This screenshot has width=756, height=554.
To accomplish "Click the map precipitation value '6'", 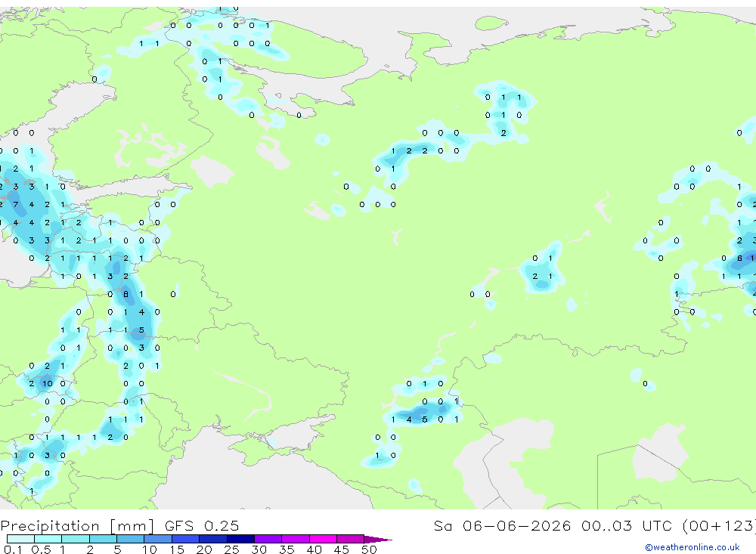I will [x=739, y=258].
